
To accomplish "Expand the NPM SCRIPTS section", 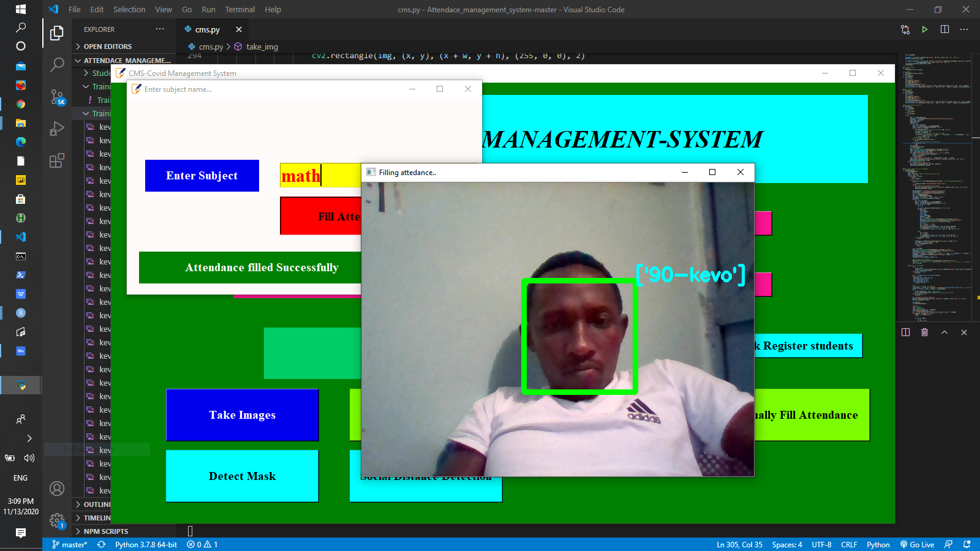I will pos(105,531).
